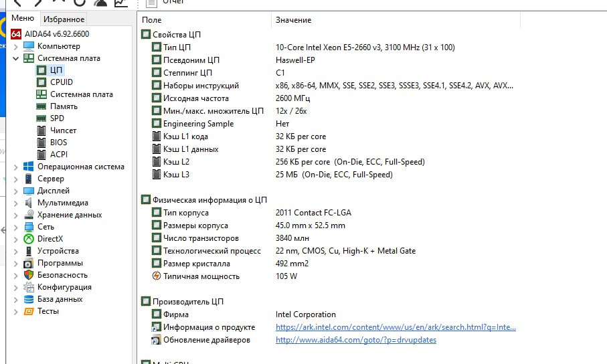Click the Хранение данных disk icon
Image resolution: width=607 pixels, height=364 pixels.
tap(29, 215)
